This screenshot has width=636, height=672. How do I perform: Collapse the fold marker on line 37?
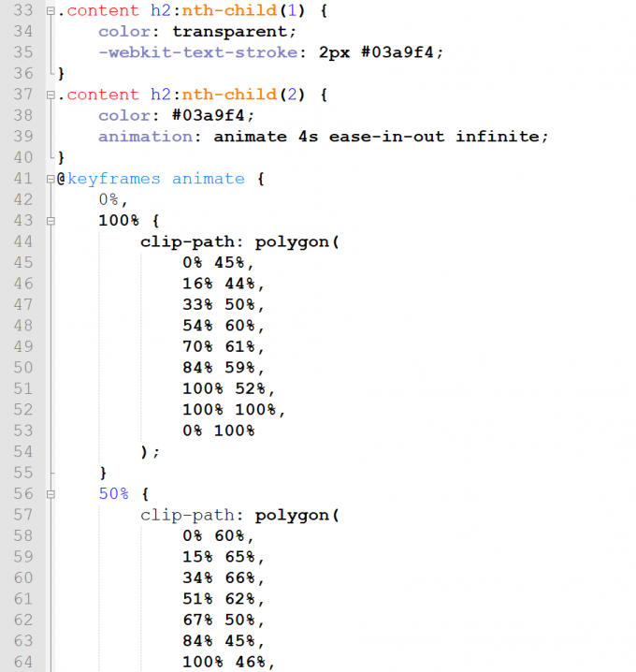[51, 95]
